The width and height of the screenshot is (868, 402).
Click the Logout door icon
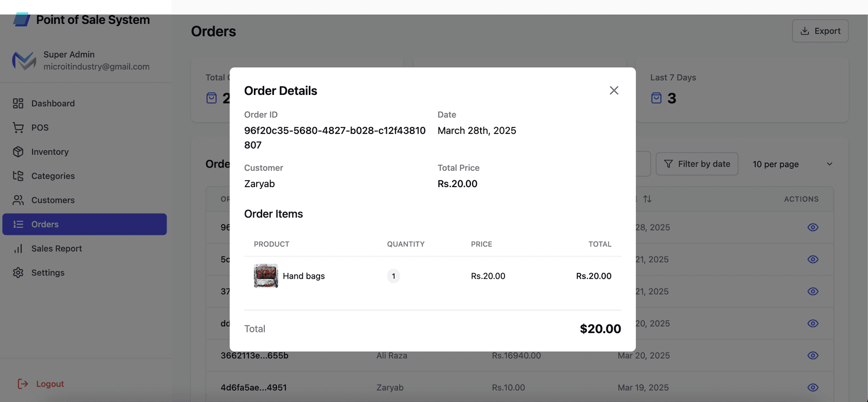(23, 384)
